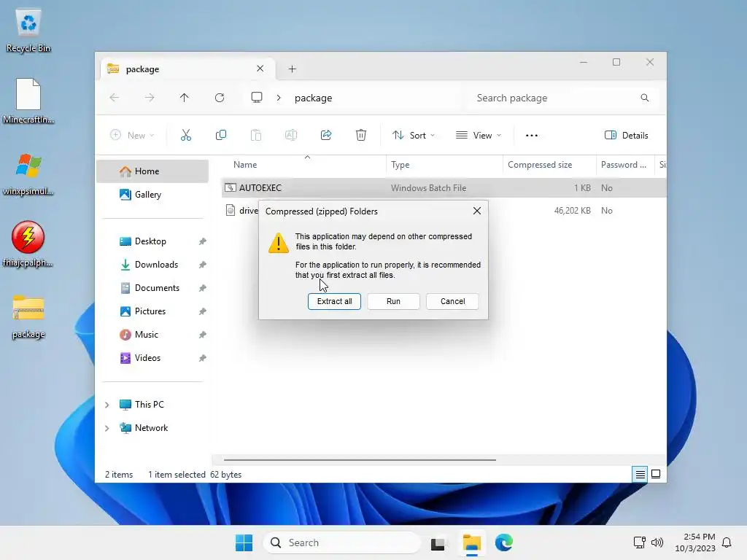This screenshot has width=747, height=560.
Task: Open Music in Quick access
Action: tap(152, 334)
